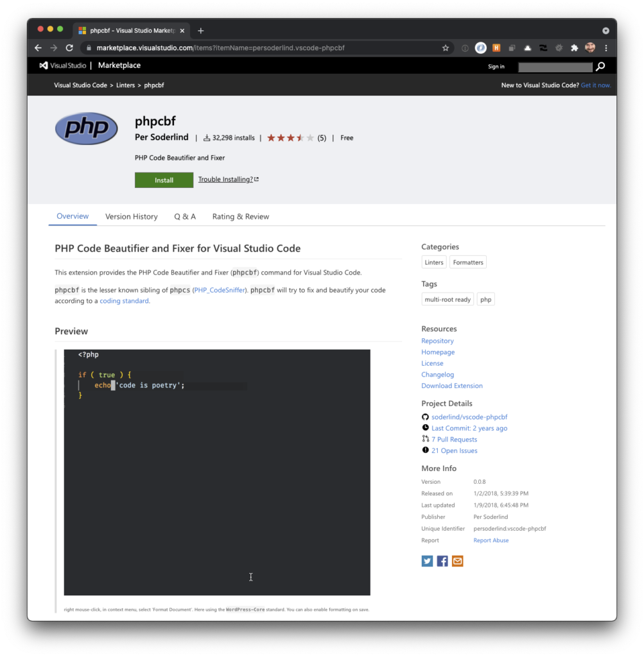Image resolution: width=644 pixels, height=657 pixels.
Task: Share the extension via email icon
Action: [x=457, y=561]
